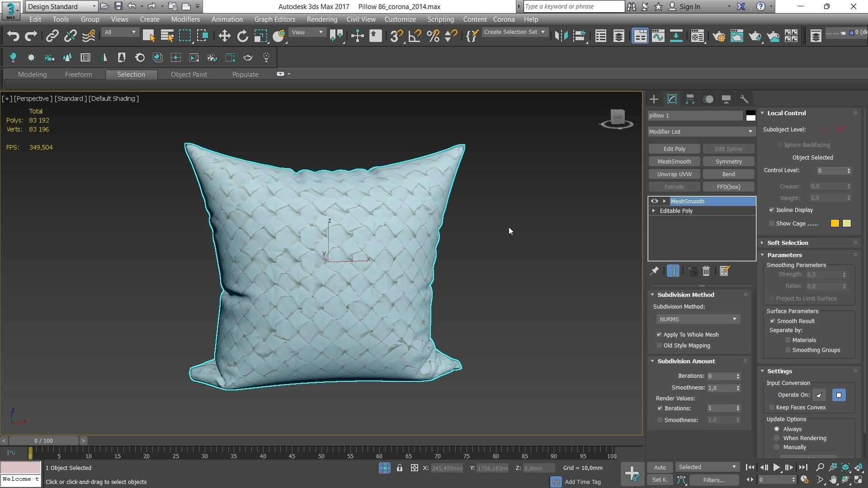
Task: Open Select by Name list icon
Action: 167,36
